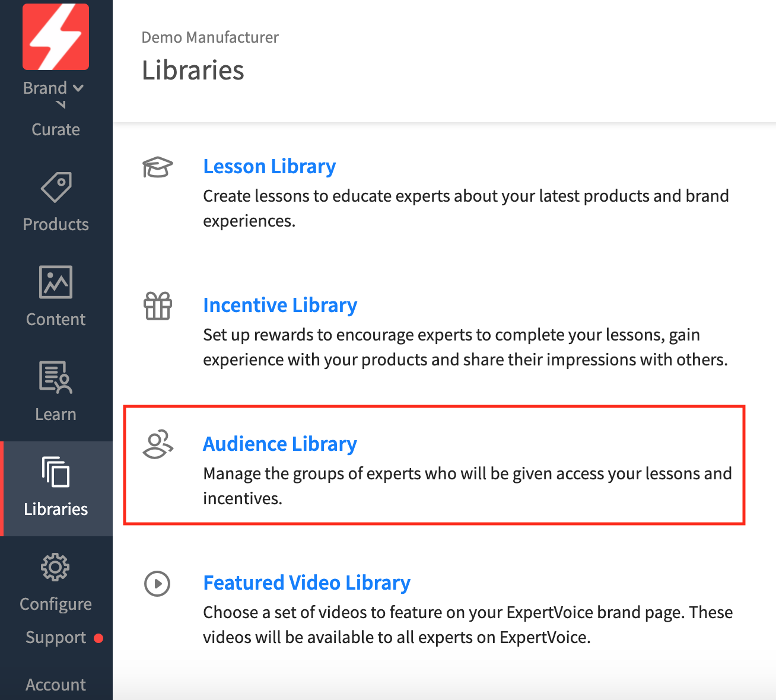Click the Content image icon
Screen dimensions: 776x700
(56, 282)
